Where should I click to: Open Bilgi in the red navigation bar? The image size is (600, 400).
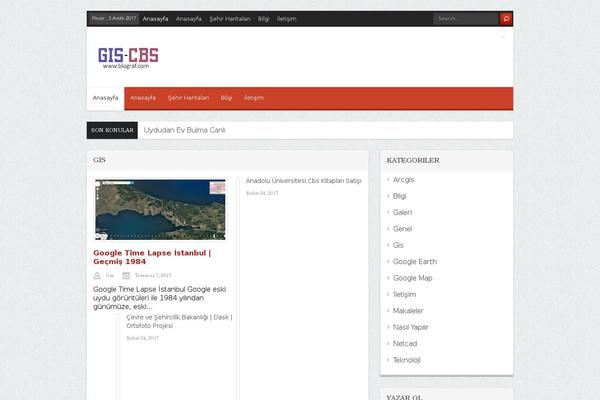[x=226, y=98]
